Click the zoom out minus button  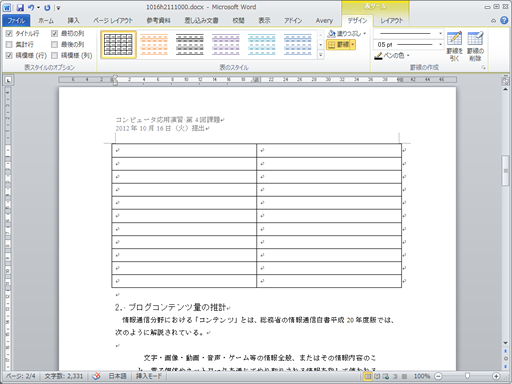tap(438, 376)
